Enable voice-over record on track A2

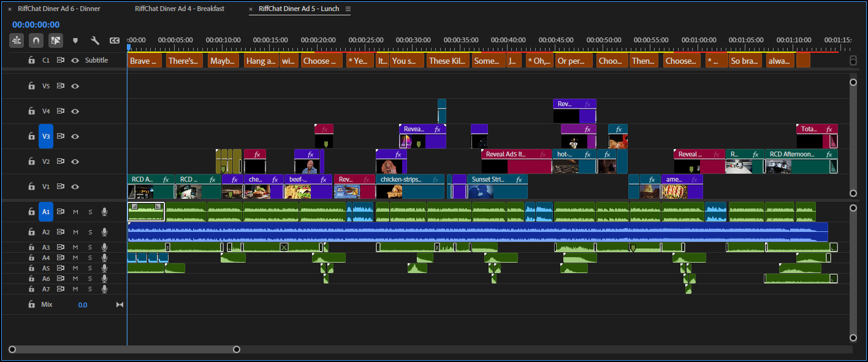click(105, 232)
